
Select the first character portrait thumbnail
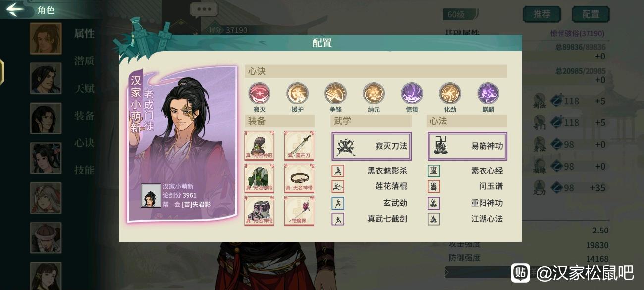point(46,38)
